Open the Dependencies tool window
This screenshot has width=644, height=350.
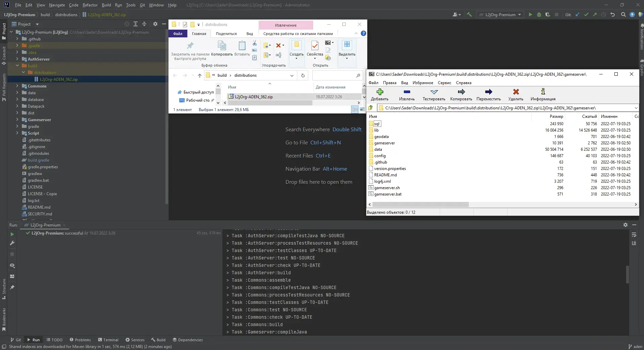(188, 340)
